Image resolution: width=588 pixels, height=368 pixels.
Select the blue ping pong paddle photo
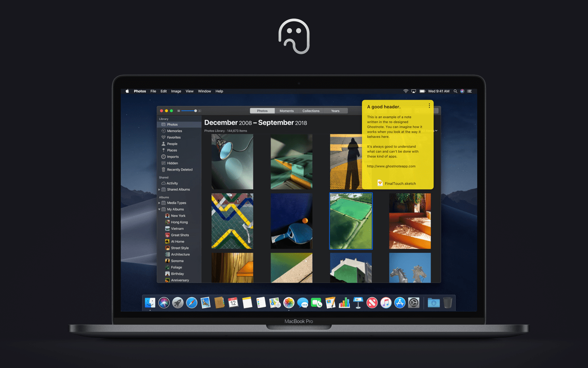(x=291, y=221)
